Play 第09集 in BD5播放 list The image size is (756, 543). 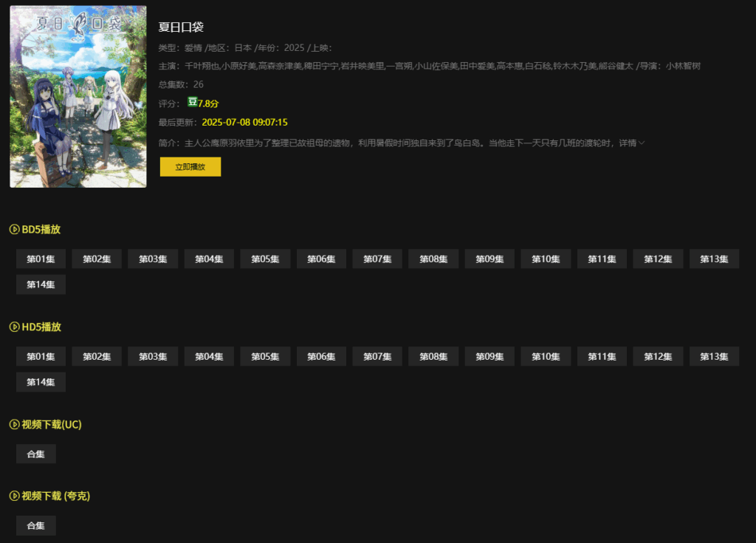pyautogui.click(x=490, y=259)
